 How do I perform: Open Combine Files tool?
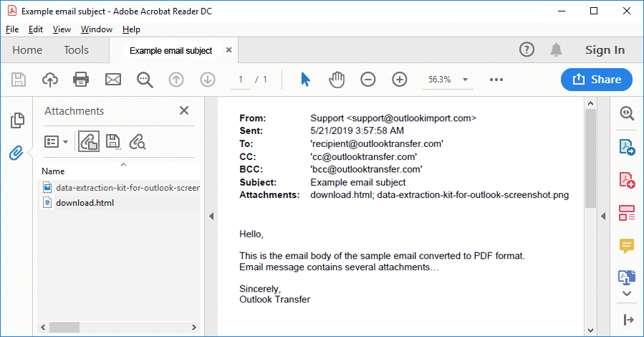(627, 277)
